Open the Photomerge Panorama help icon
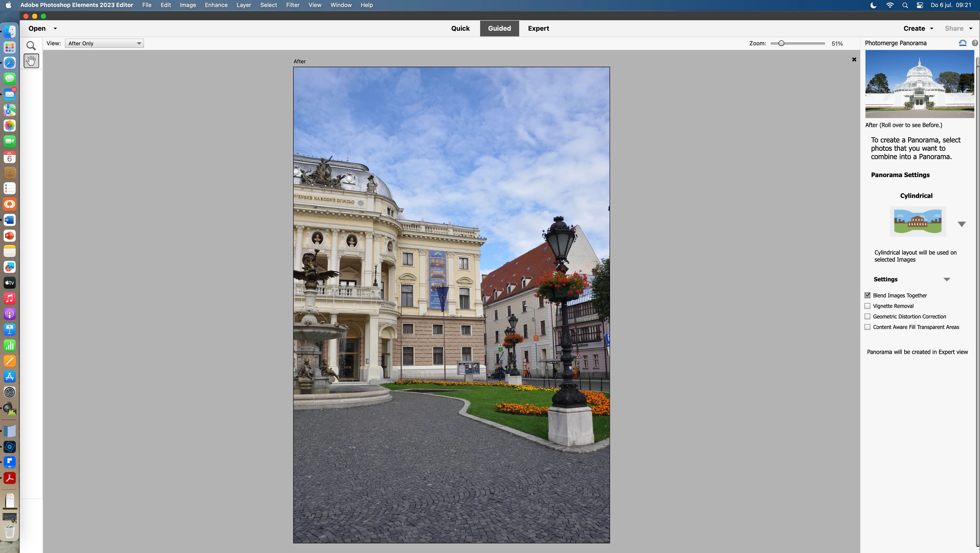 (975, 43)
